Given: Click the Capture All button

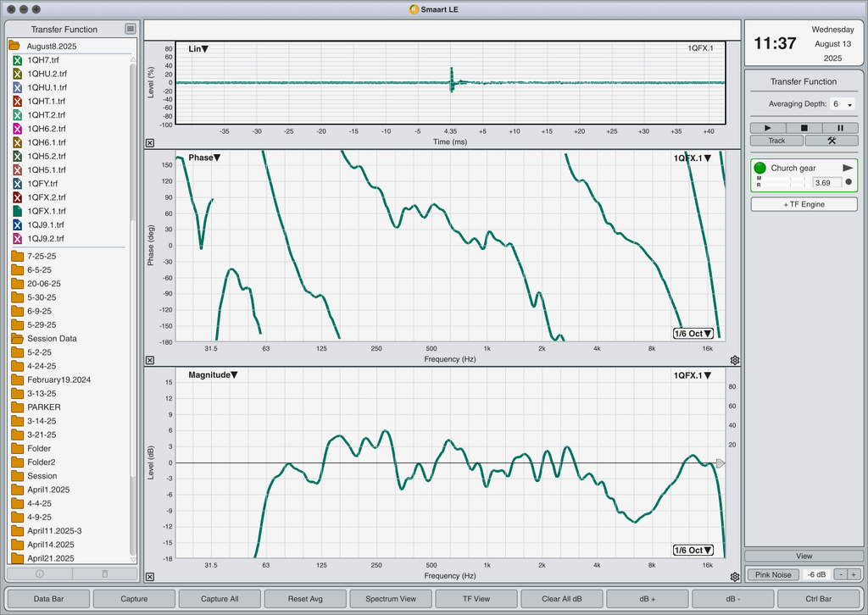Looking at the screenshot, I should tap(220, 598).
